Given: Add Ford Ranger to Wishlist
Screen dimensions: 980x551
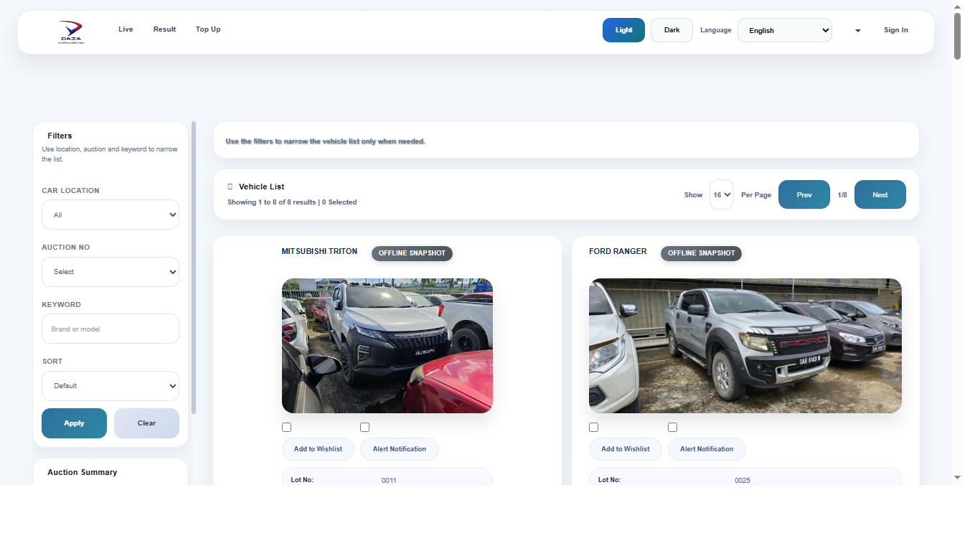Looking at the screenshot, I should 626,449.
